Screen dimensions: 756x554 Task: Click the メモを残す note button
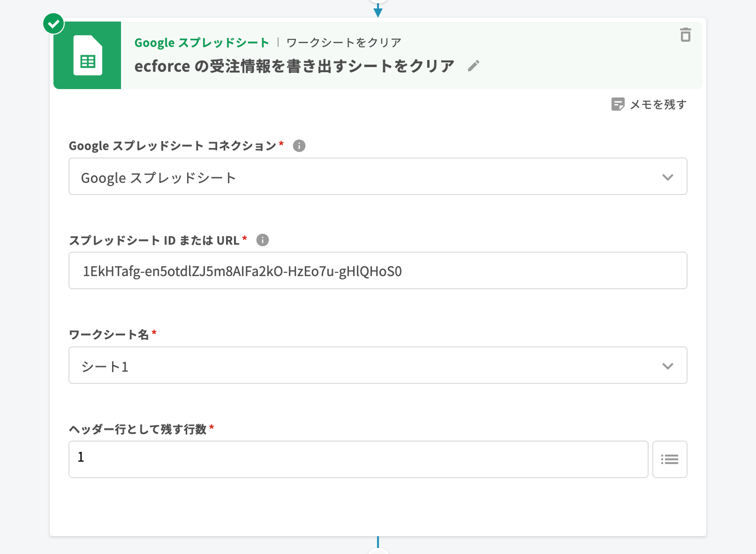(649, 104)
